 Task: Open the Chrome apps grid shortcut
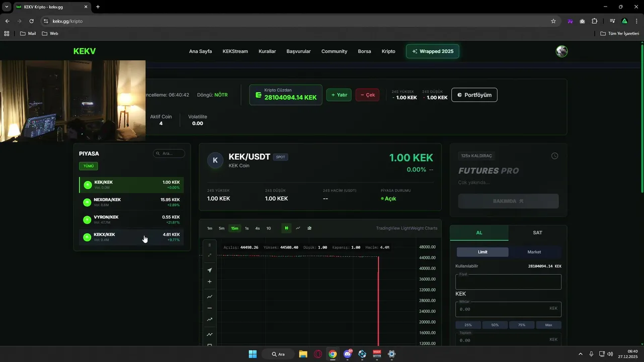(x=7, y=33)
